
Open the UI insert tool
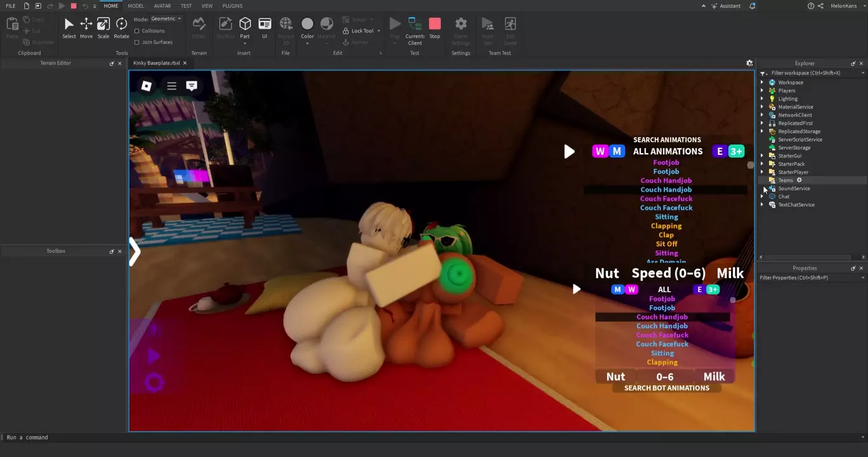(265, 28)
